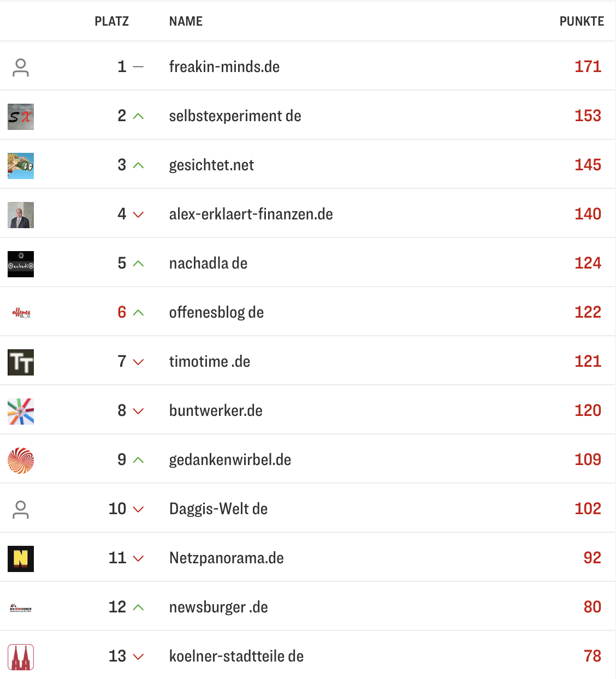Open the alex-erklaert-finanzen portrait thumbnail
Viewport: 616px width, 679px height.
21,215
